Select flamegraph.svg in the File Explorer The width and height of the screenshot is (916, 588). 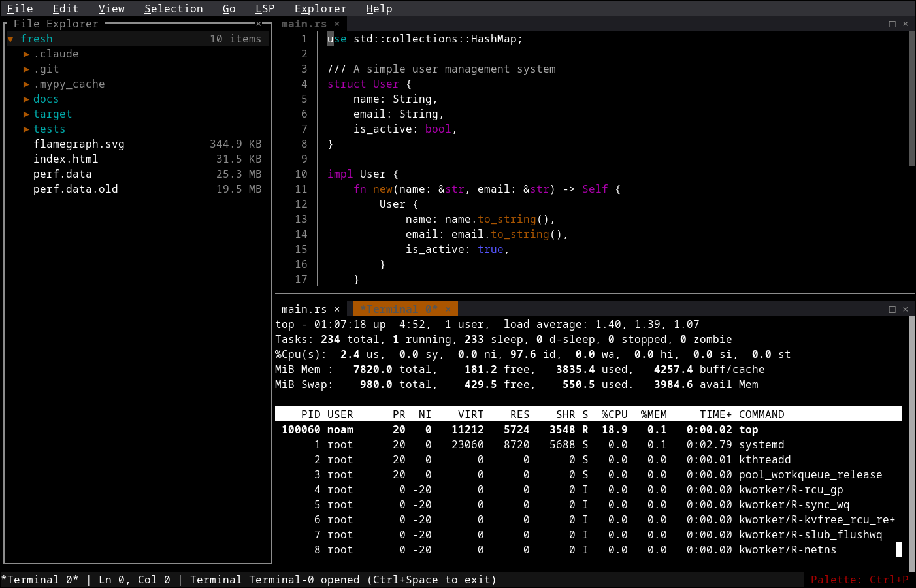point(79,144)
